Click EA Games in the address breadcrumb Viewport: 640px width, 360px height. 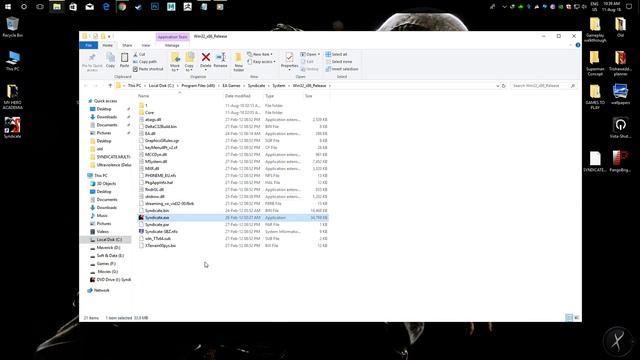coord(231,86)
